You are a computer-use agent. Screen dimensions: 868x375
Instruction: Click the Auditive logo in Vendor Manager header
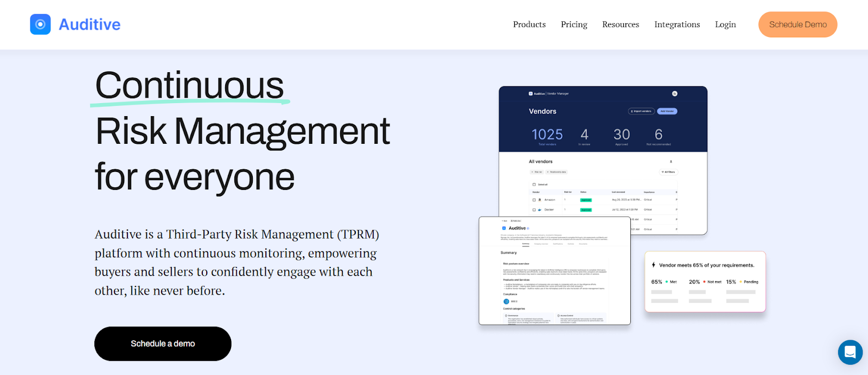pos(531,93)
